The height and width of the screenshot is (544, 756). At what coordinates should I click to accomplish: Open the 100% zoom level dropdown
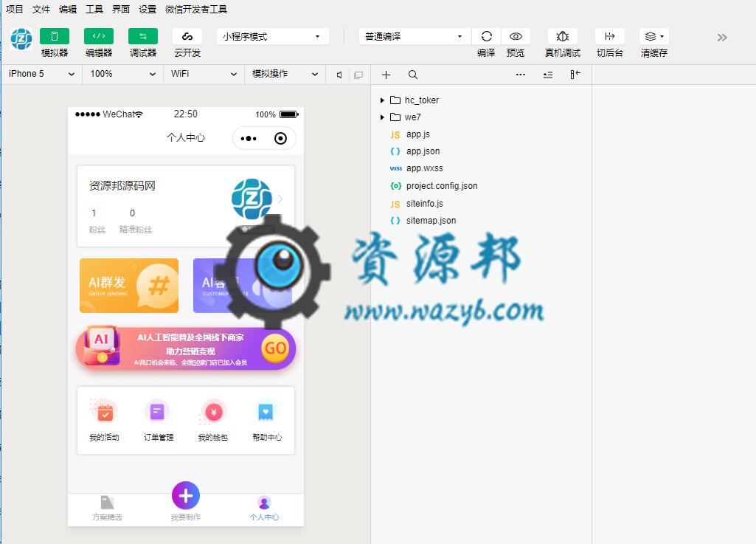123,74
